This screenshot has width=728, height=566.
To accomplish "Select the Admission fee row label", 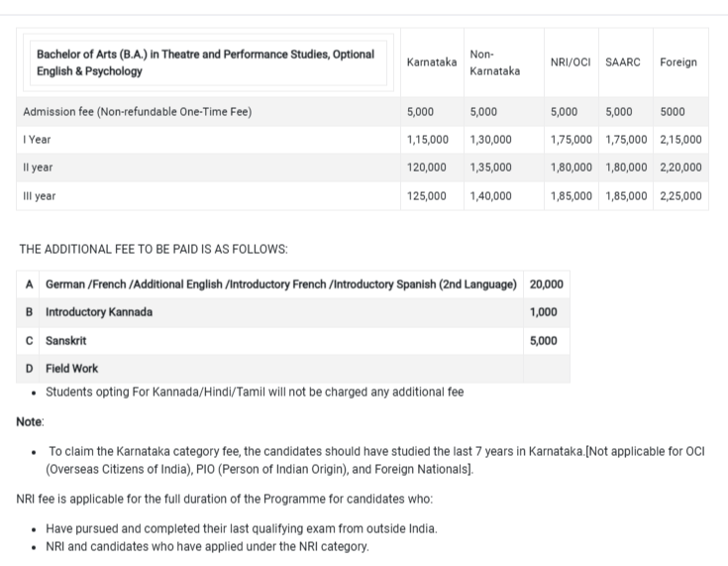I will tap(137, 112).
